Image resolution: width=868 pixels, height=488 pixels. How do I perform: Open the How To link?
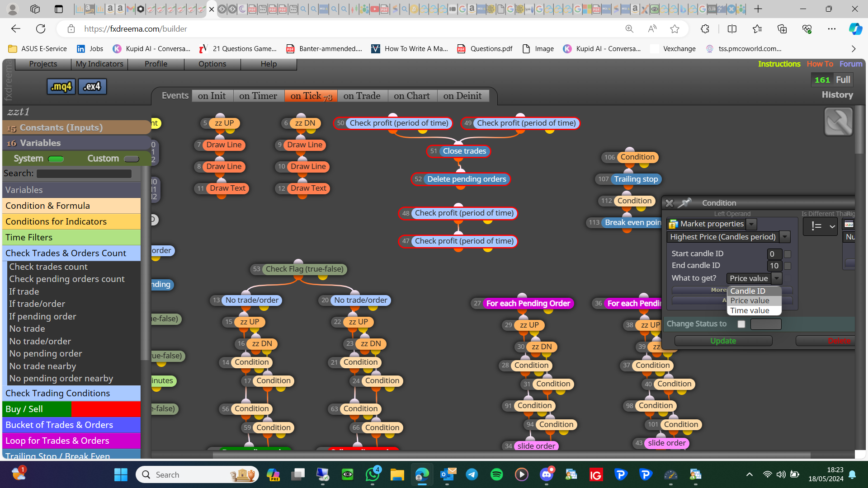[x=820, y=64]
